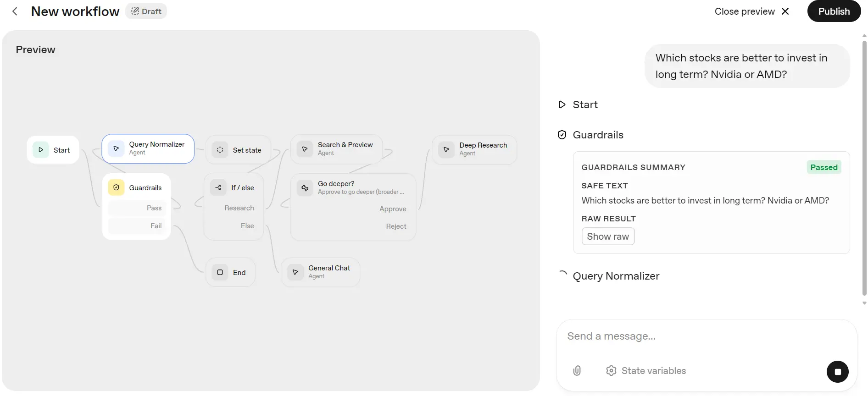
Task: Expand the Start step in run log
Action: click(x=584, y=104)
